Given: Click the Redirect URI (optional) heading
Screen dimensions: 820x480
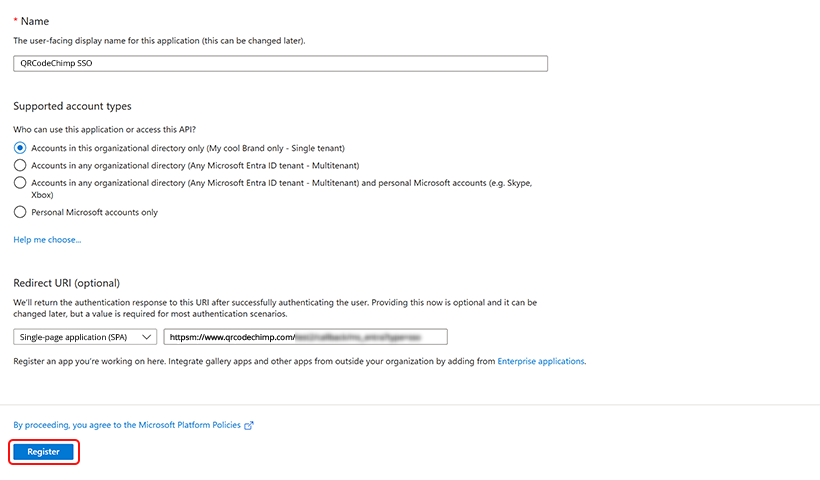Looking at the screenshot, I should (x=66, y=283).
